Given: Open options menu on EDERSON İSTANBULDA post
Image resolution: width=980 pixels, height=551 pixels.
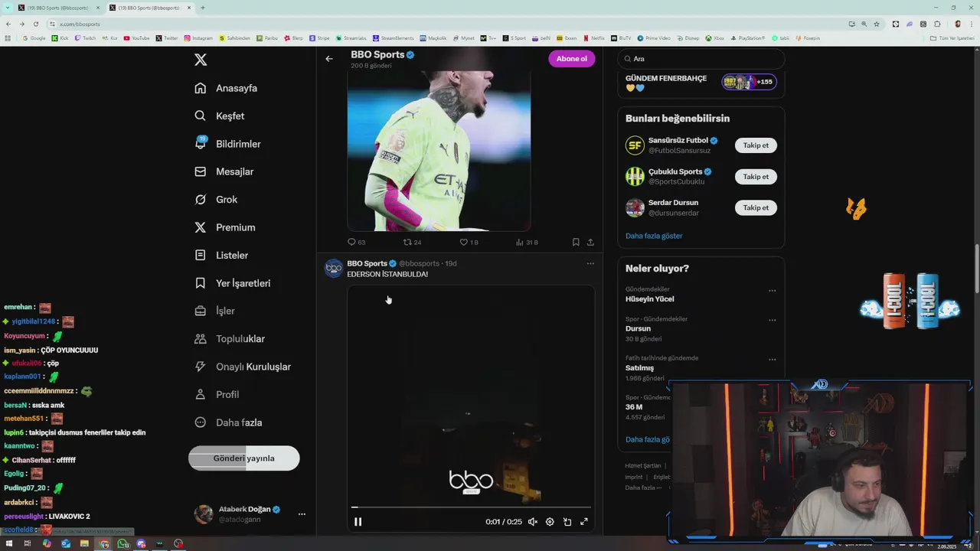Looking at the screenshot, I should click(590, 263).
